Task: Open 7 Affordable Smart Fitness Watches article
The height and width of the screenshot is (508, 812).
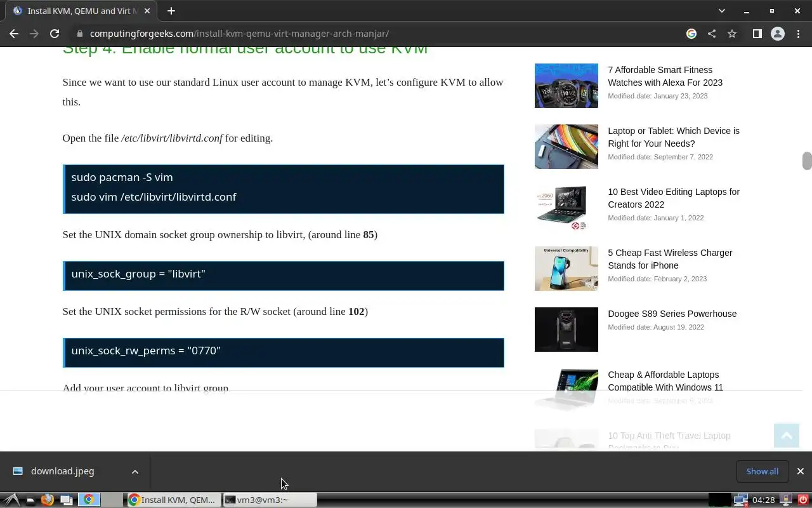Action: coord(665,76)
